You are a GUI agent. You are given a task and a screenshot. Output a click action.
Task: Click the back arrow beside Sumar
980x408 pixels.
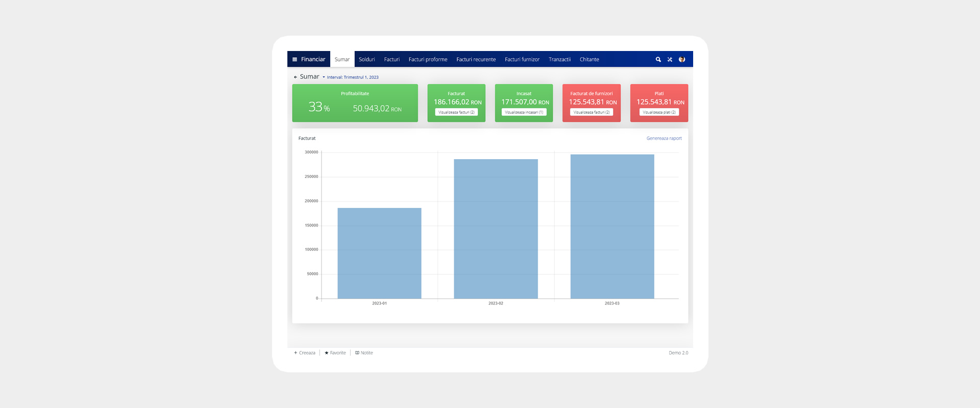[295, 77]
